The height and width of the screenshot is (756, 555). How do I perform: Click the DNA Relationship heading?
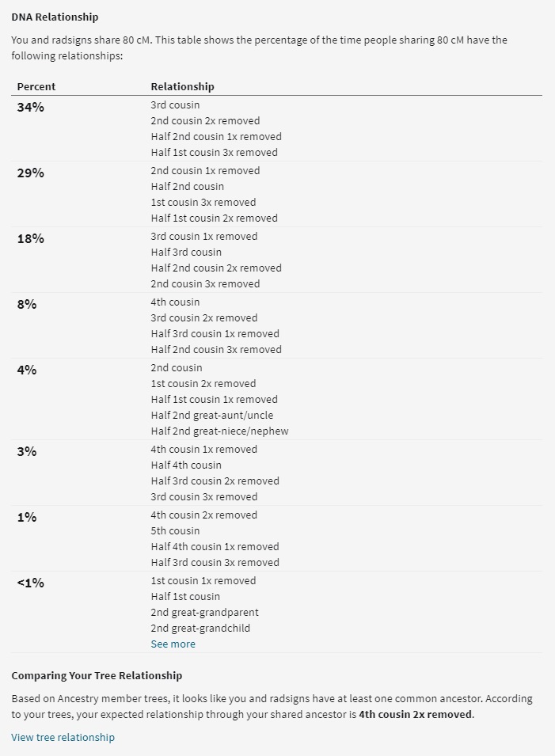55,17
